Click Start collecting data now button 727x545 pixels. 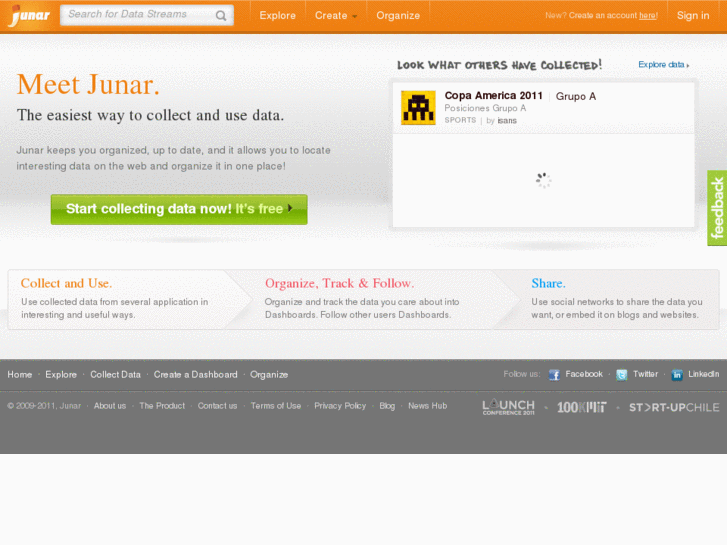point(179,209)
